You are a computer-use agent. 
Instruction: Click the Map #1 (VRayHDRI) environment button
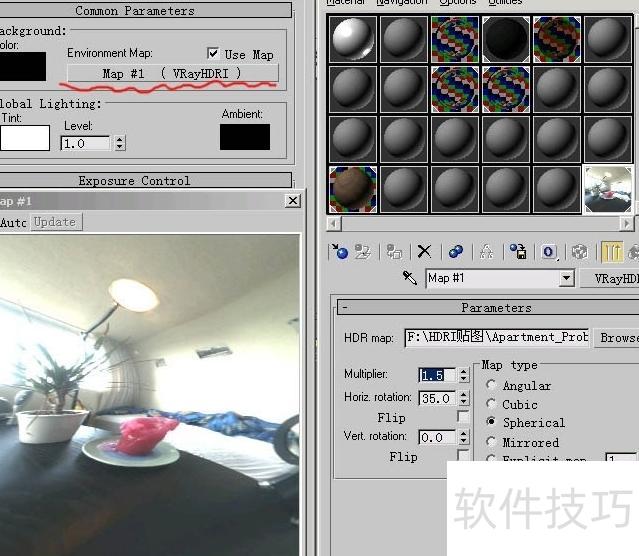coord(172,73)
